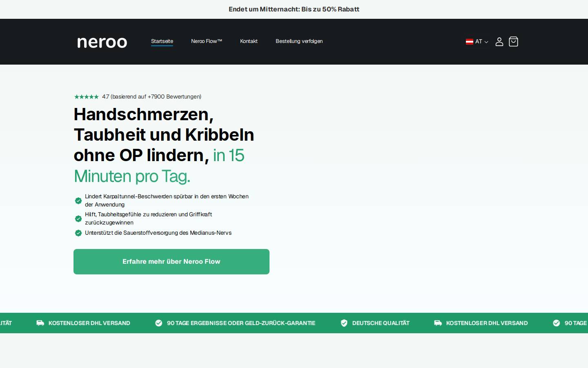The width and height of the screenshot is (588, 368).
Task: Click 'Unterstützt die Sauerstoffversorgung' bullet text
Action: click(158, 233)
